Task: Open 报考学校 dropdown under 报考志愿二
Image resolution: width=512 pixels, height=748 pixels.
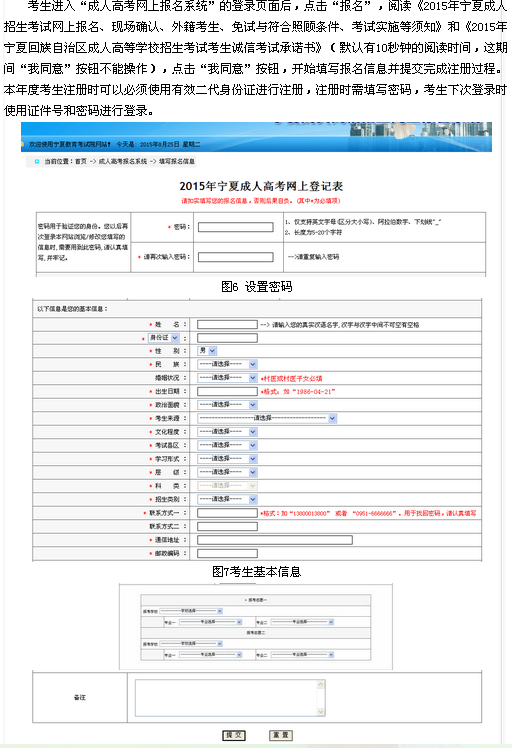Action: click(191, 644)
